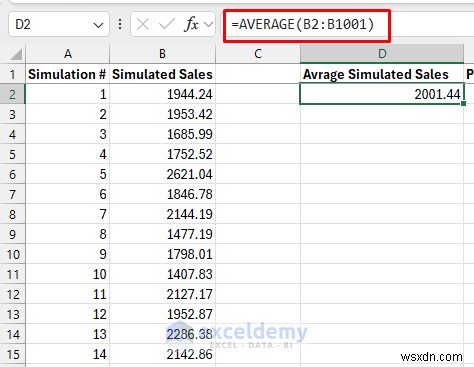
Task: Select the cell containing 2621.04
Action: [162, 174]
